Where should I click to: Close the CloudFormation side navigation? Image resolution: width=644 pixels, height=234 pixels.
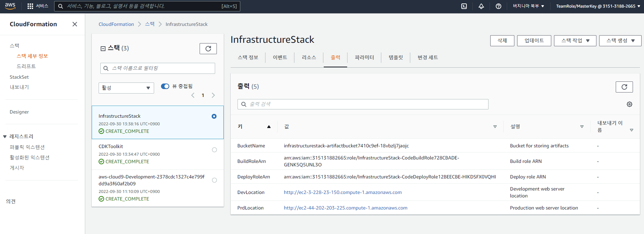click(74, 24)
